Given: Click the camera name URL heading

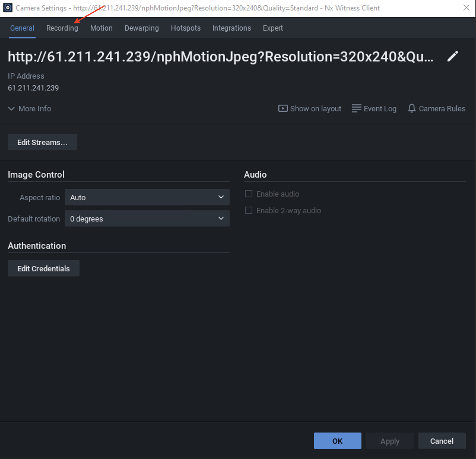Looking at the screenshot, I should [x=220, y=56].
